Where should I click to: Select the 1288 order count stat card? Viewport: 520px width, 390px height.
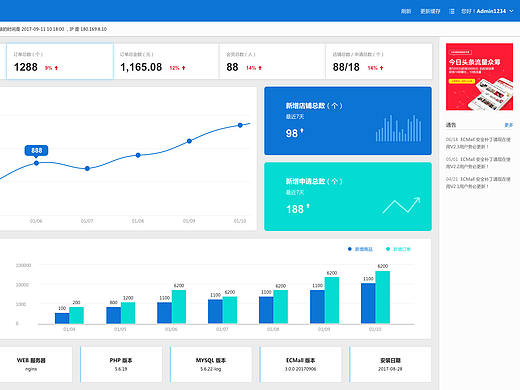[x=60, y=61]
